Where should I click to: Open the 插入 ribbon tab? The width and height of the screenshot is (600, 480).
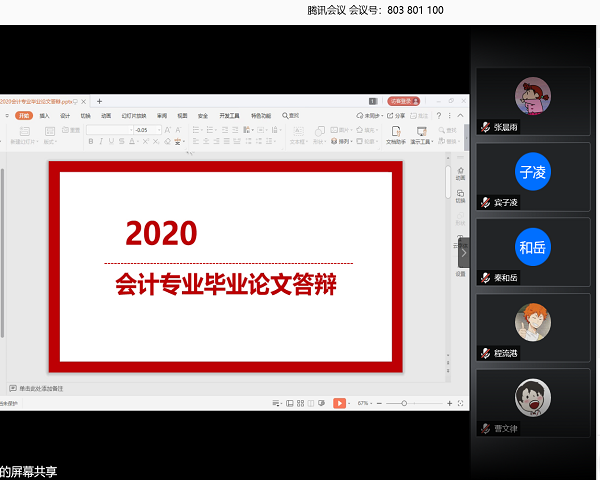44,116
